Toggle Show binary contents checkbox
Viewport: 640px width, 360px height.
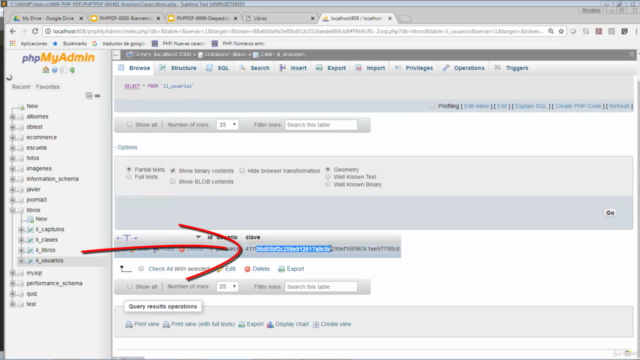(x=173, y=171)
